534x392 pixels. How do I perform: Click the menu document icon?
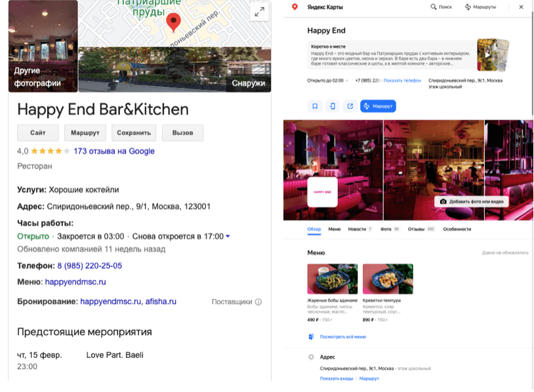tap(311, 337)
